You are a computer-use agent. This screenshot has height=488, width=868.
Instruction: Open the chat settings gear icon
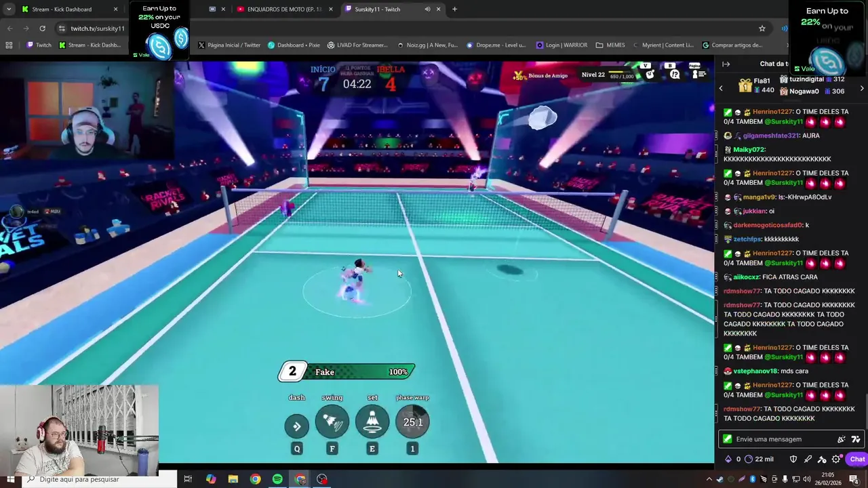click(836, 459)
